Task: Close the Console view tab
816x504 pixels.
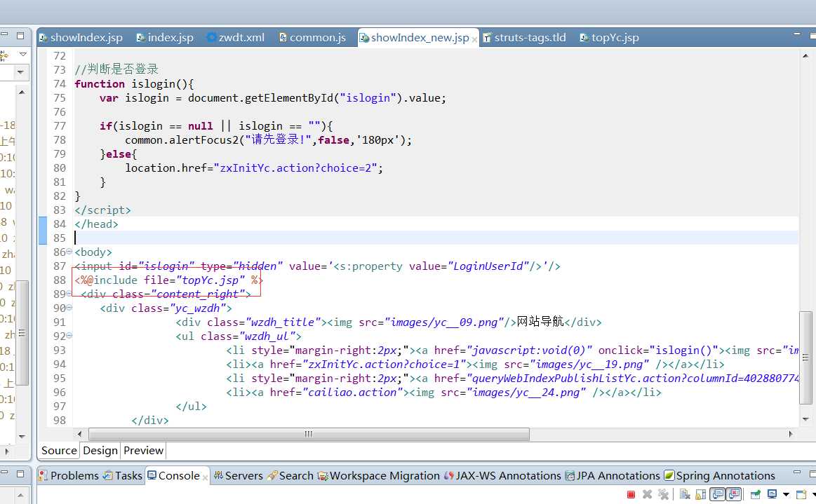Action: pos(205,477)
